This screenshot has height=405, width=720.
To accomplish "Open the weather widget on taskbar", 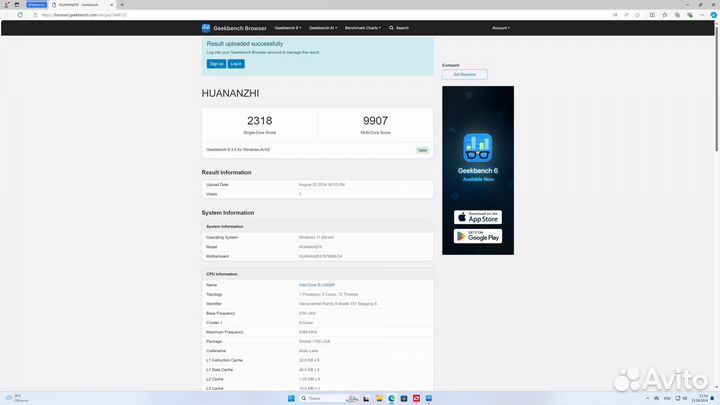I will pyautogui.click(x=17, y=398).
